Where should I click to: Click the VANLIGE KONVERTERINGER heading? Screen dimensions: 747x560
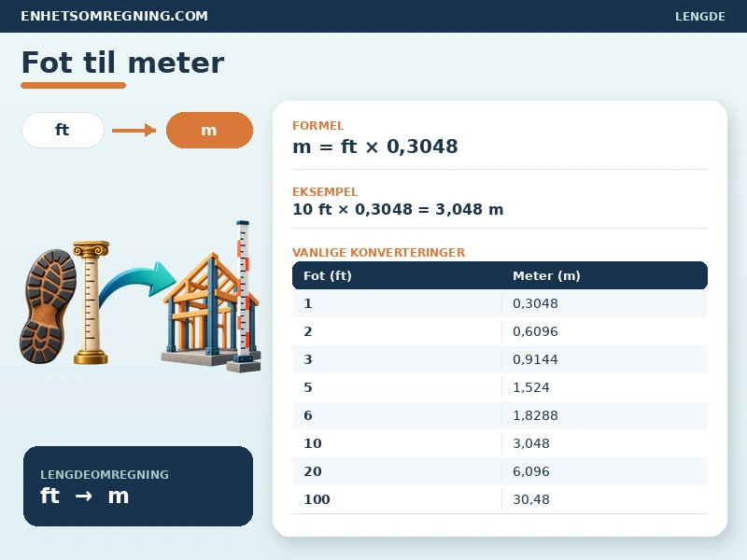[x=379, y=252]
